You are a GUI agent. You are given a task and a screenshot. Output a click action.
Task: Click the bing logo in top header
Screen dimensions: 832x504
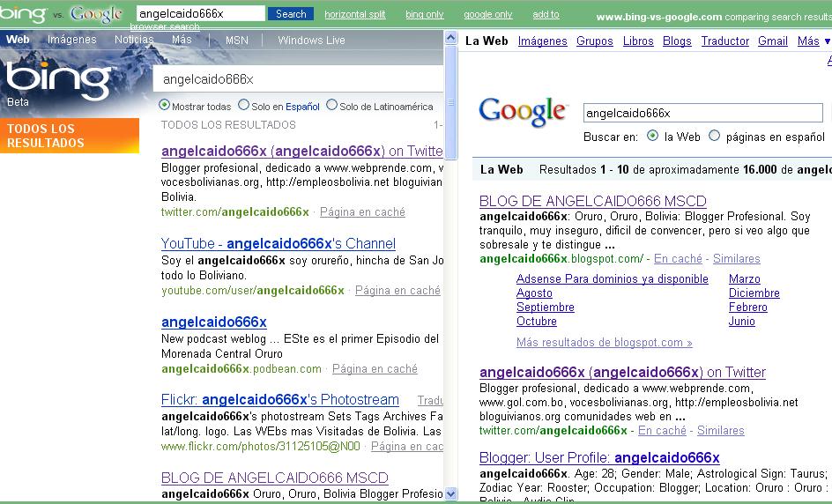coord(23,14)
